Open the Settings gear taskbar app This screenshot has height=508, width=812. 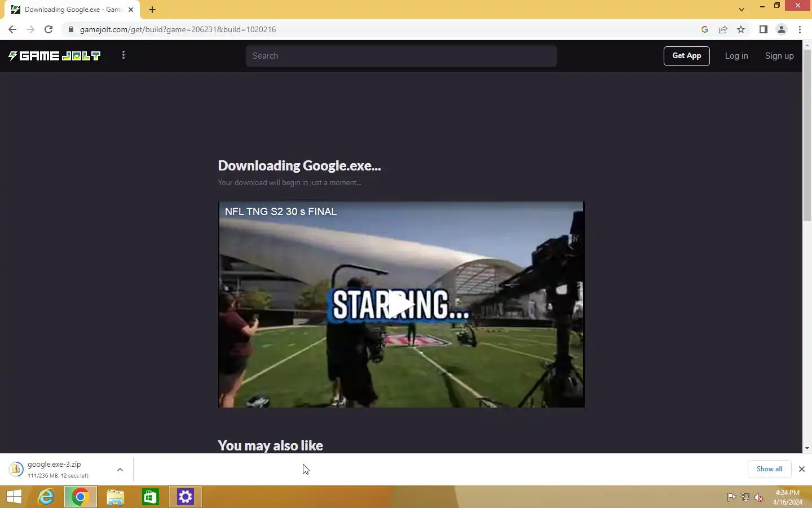click(186, 497)
